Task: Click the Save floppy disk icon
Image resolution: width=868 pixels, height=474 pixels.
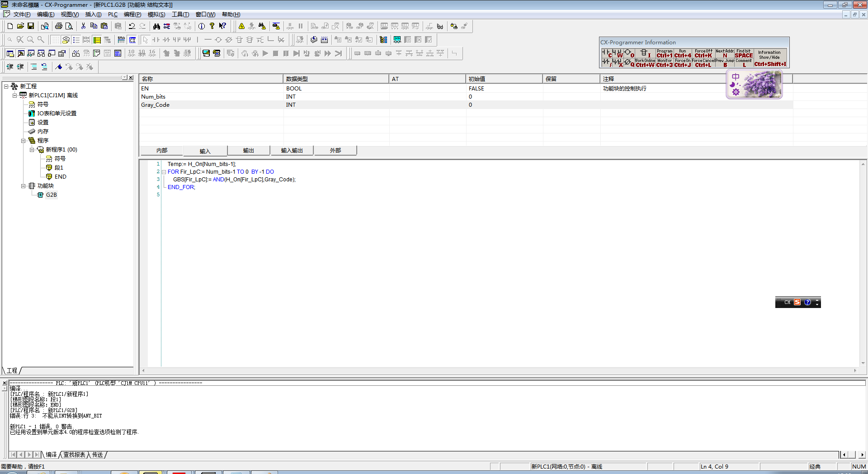Action: pyautogui.click(x=31, y=26)
